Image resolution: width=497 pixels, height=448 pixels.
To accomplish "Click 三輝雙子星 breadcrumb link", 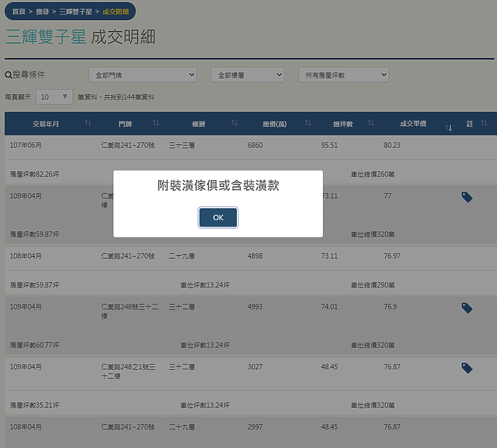I will click(x=76, y=12).
